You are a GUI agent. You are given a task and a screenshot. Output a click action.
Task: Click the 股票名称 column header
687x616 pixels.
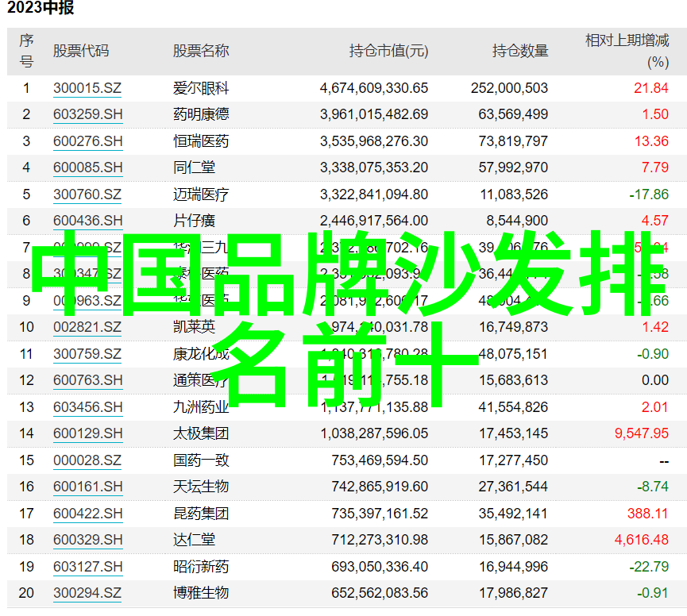pyautogui.click(x=201, y=52)
